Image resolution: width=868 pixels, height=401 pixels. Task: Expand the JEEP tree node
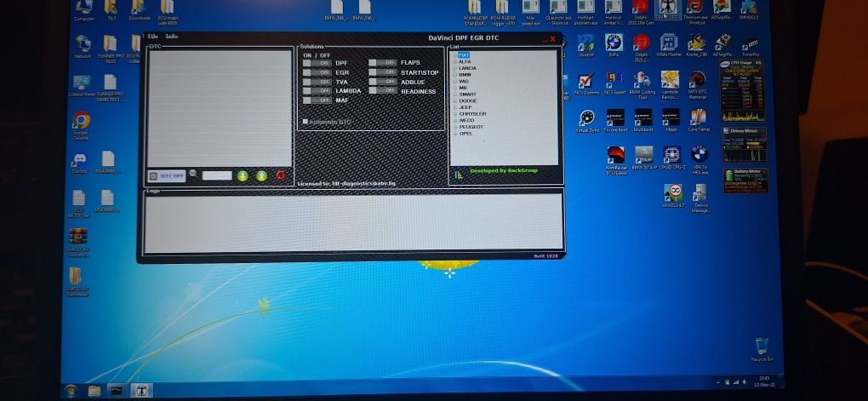coord(455,107)
